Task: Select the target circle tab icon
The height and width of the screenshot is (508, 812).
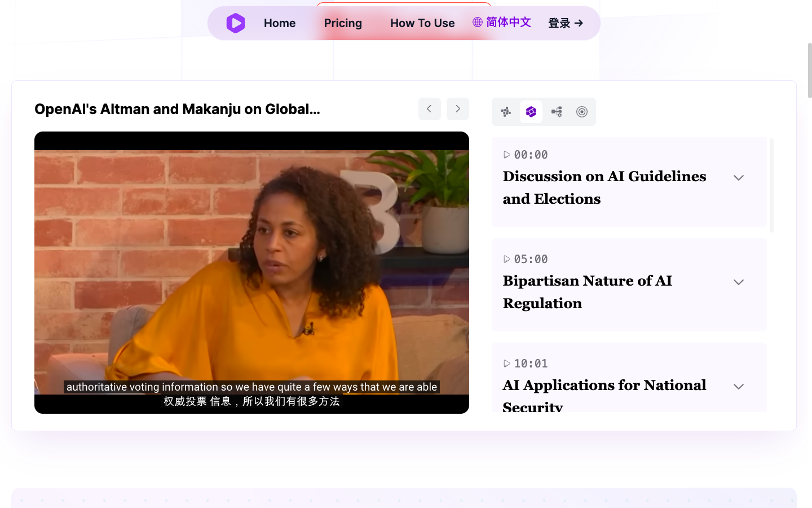Action: click(582, 112)
